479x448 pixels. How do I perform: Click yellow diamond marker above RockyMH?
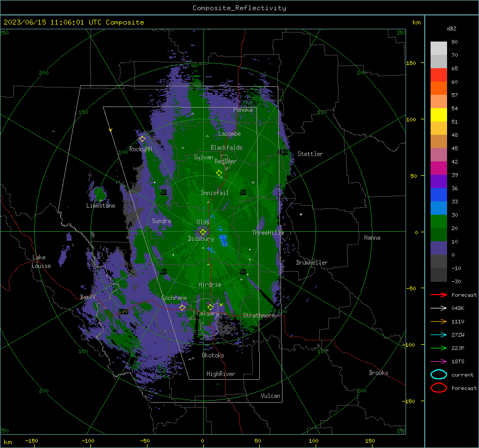click(142, 139)
